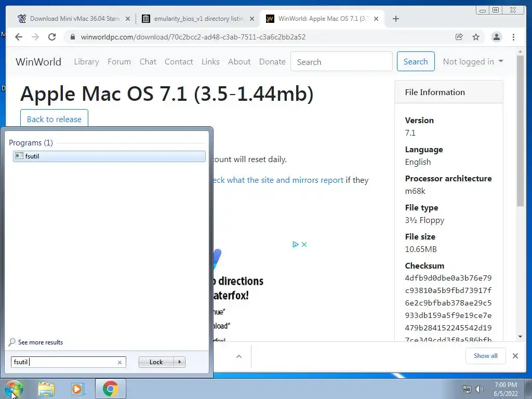Click the page scrollbar up arrow
532x399 pixels.
click(x=521, y=52)
